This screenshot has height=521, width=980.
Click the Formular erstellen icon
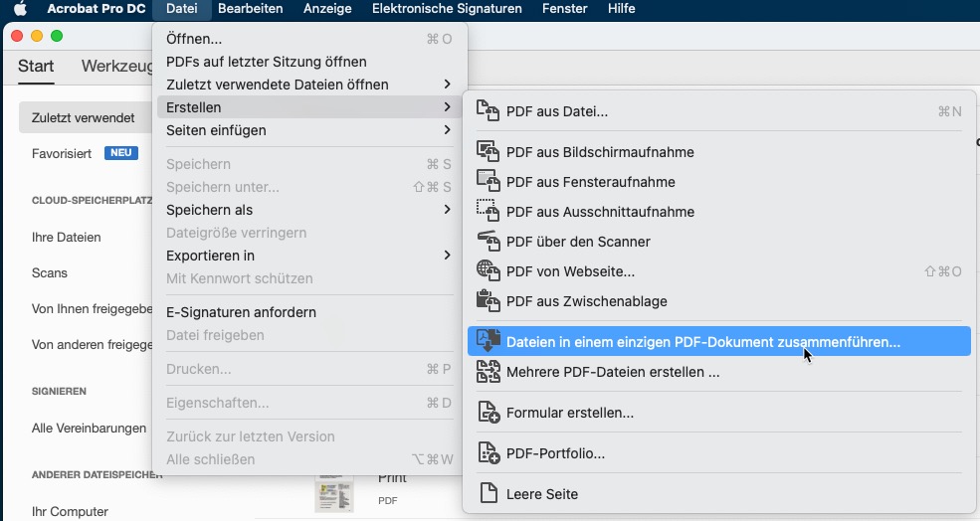point(488,413)
